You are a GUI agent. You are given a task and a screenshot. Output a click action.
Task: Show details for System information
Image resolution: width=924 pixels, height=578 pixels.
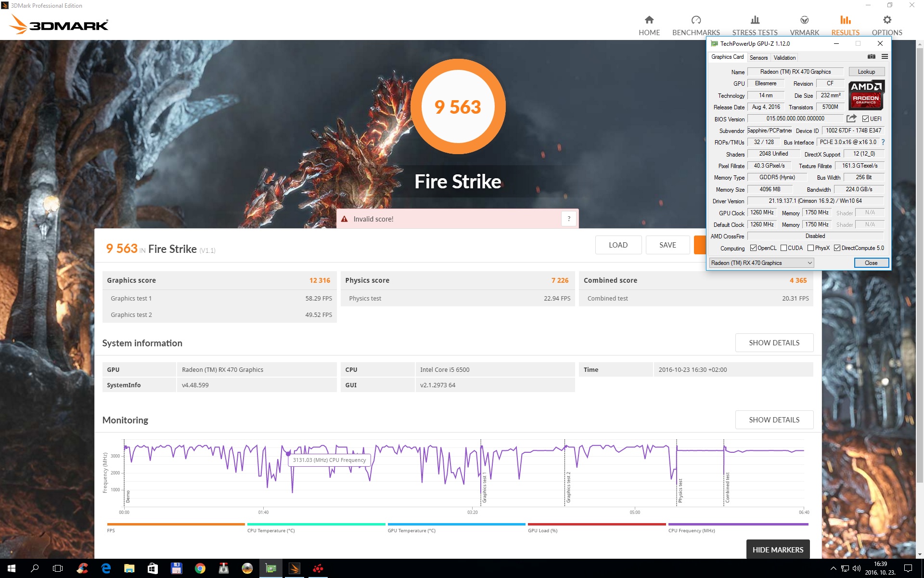[774, 343]
